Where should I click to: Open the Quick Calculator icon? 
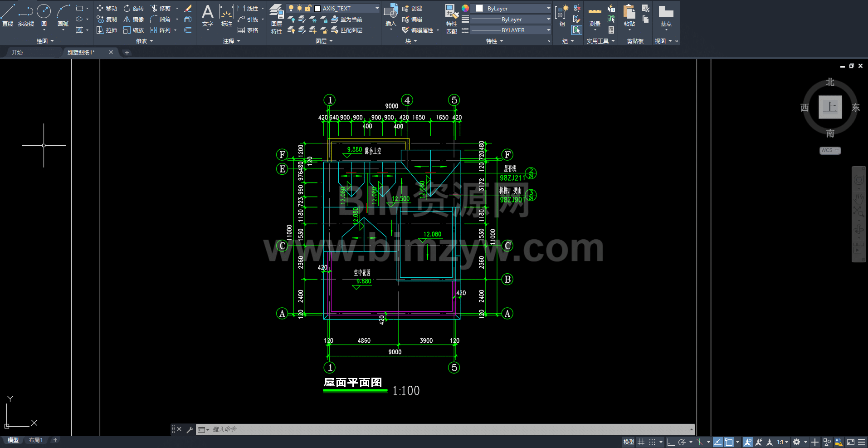(x=611, y=30)
